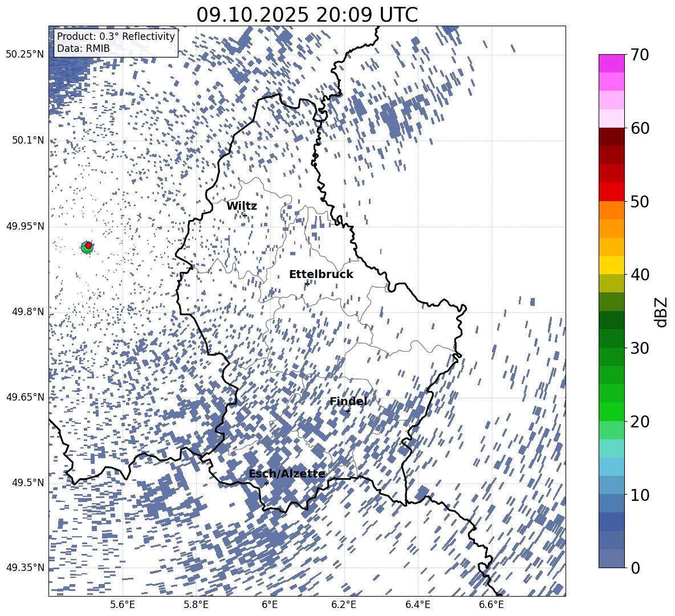675x616 pixels.
Task: Click the 50.25°N latitude label
Action: point(25,55)
